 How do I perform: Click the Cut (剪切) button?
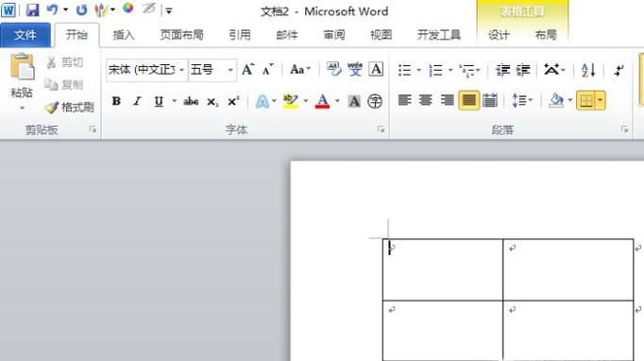(64, 62)
